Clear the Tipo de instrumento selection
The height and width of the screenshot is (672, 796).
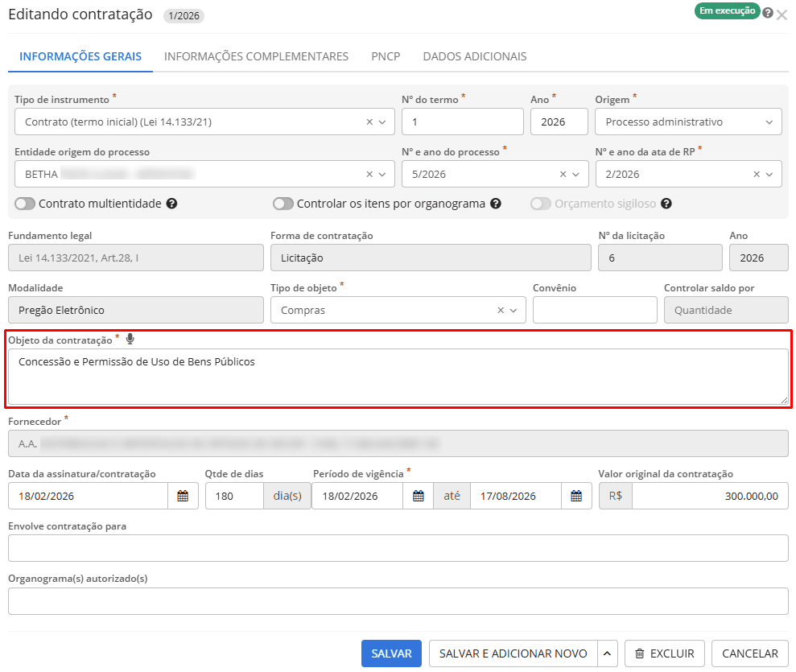click(369, 122)
